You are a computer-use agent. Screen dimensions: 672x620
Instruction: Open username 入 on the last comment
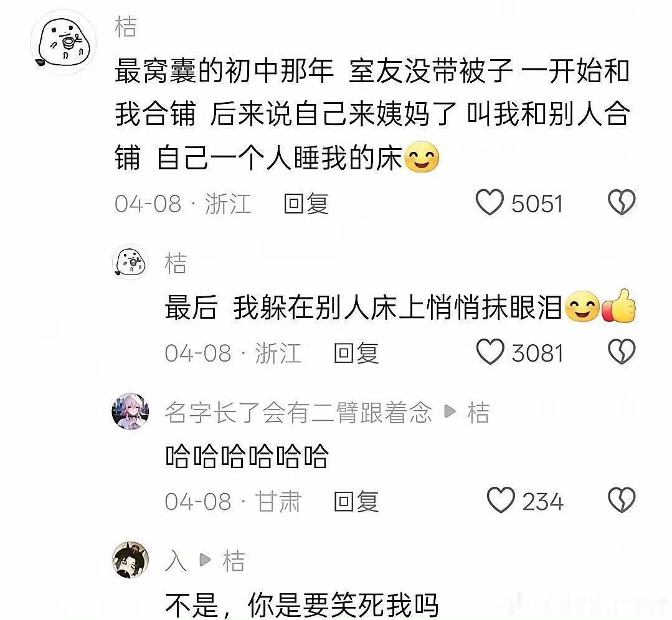coord(176,561)
